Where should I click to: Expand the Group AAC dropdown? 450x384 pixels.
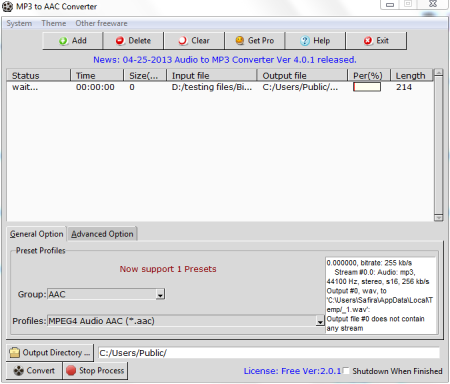point(160,294)
